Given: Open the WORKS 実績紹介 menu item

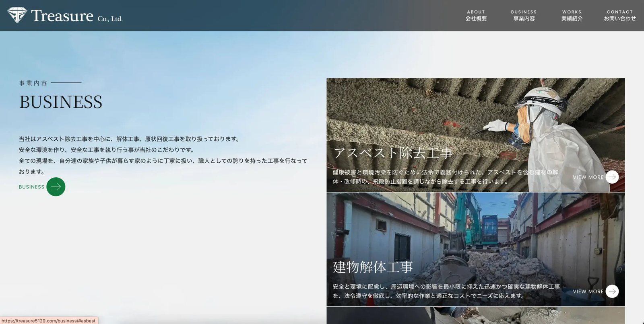Looking at the screenshot, I should pyautogui.click(x=572, y=16).
